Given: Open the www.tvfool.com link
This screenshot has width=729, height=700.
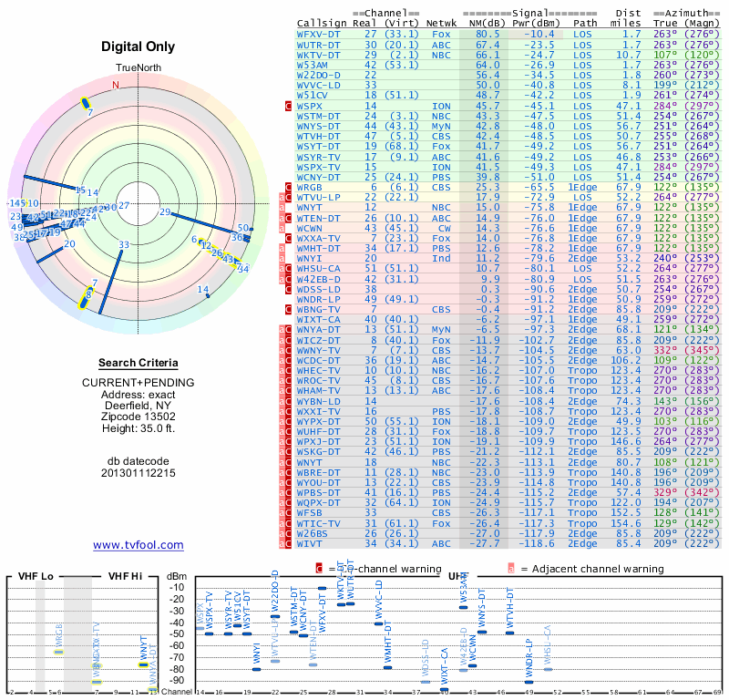Looking at the screenshot, I should (138, 545).
